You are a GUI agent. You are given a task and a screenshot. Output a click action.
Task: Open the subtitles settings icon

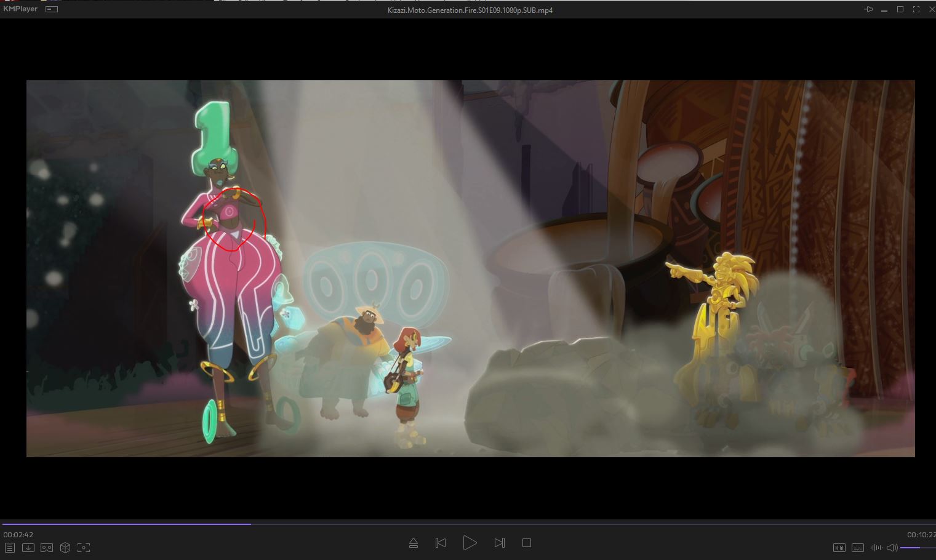(x=857, y=548)
